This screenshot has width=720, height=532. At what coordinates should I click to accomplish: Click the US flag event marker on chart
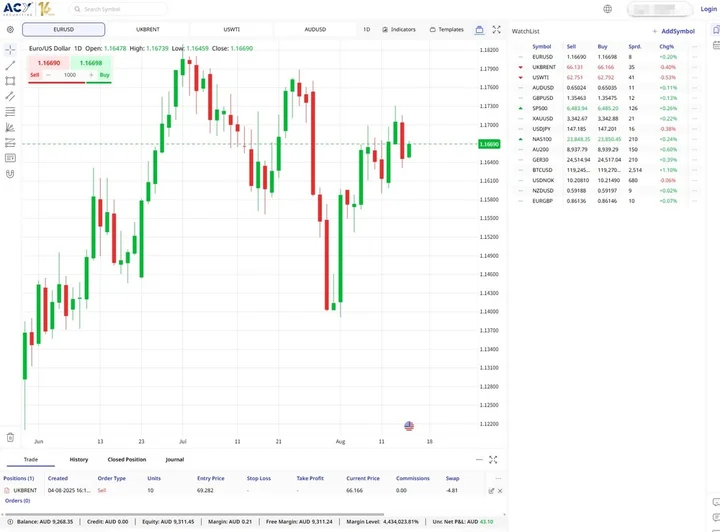pos(409,426)
